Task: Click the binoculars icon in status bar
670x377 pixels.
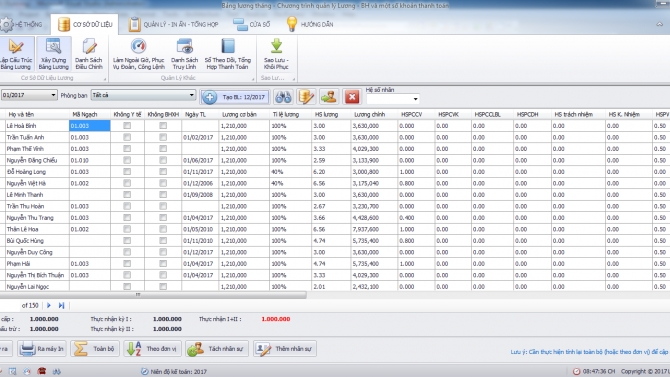Action: point(56,371)
